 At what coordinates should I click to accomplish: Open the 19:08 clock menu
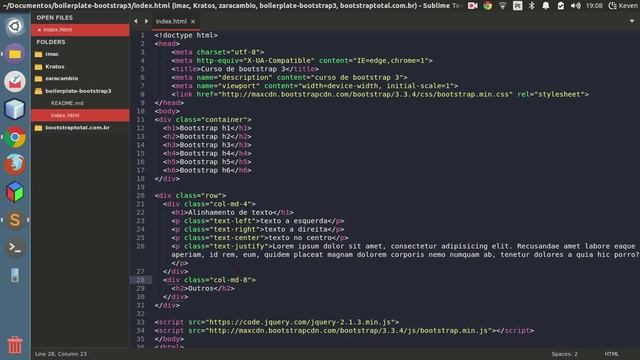click(x=594, y=6)
